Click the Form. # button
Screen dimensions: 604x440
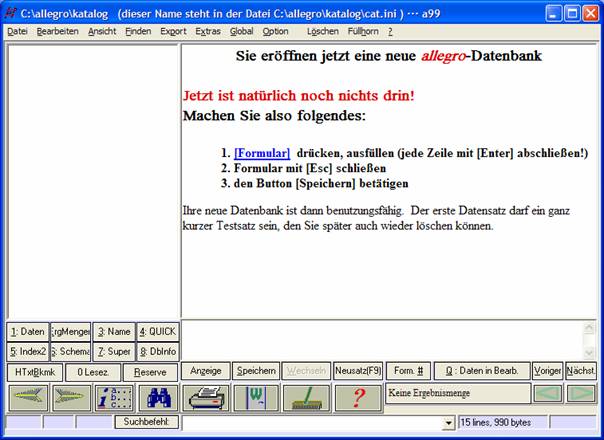pos(408,371)
